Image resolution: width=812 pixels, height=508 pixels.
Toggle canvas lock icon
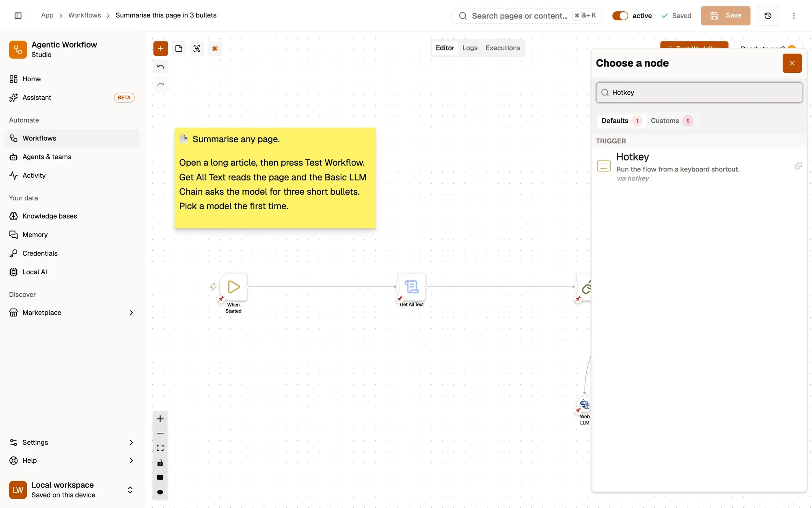[x=160, y=463]
